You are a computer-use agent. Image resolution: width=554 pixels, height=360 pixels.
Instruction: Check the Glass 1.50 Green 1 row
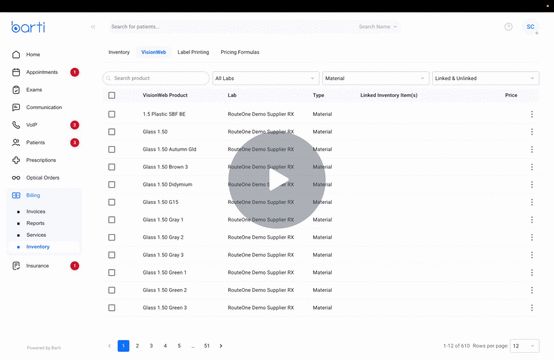112,272
